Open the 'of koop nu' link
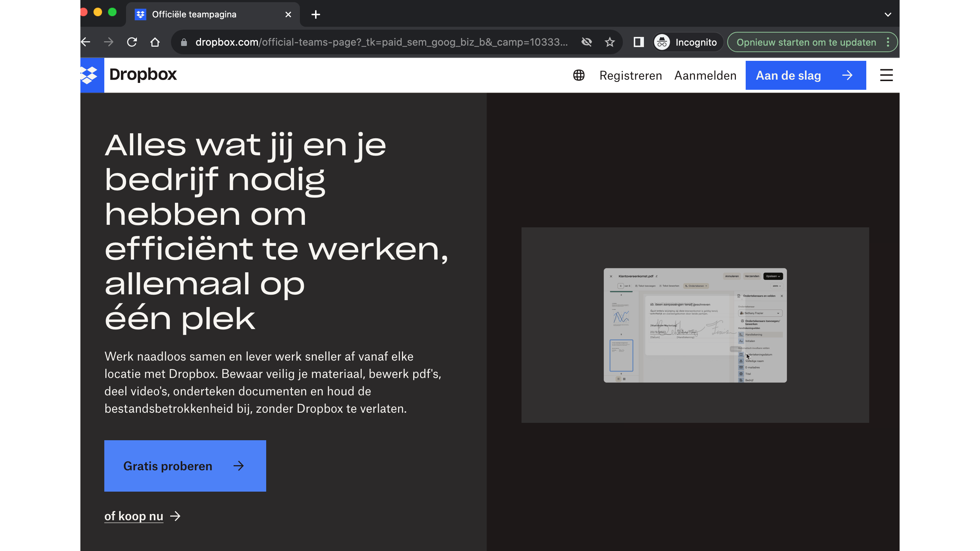Viewport: 980px width, 551px height. [x=134, y=516]
